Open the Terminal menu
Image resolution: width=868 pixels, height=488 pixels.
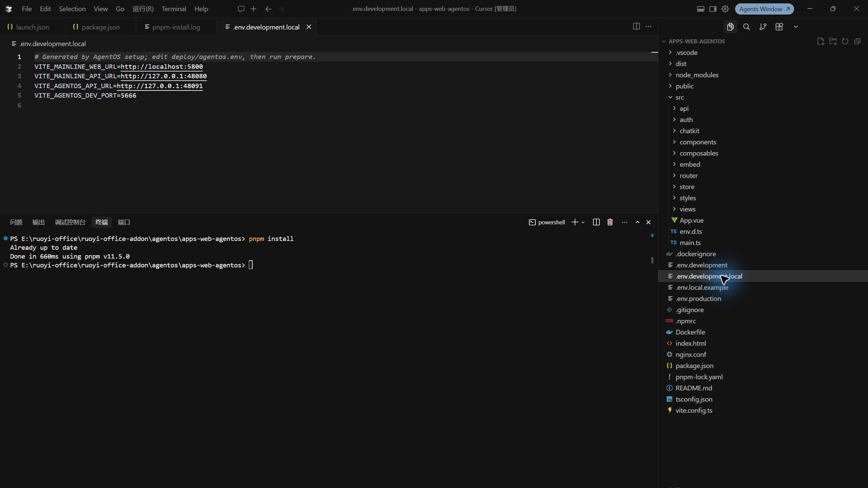[x=174, y=9]
